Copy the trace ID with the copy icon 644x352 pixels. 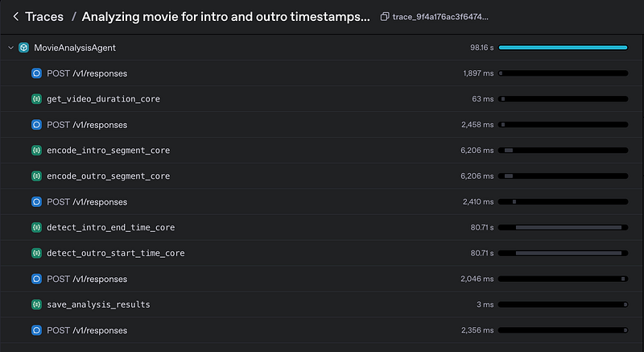point(385,16)
